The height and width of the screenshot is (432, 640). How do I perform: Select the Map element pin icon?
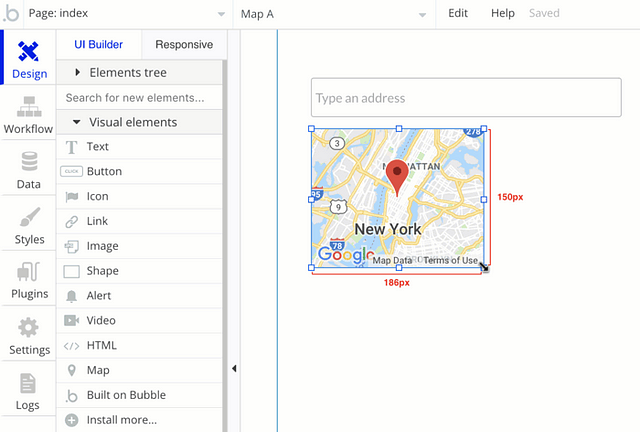point(71,370)
